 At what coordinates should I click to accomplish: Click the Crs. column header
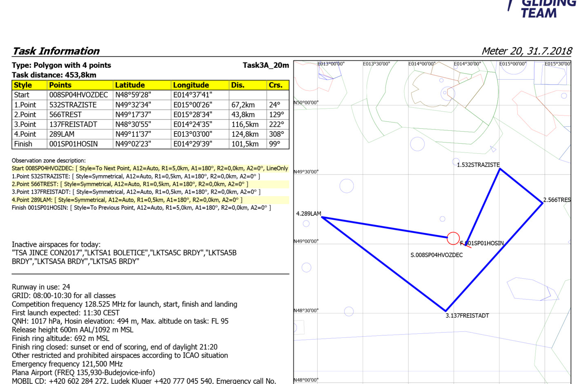click(276, 85)
